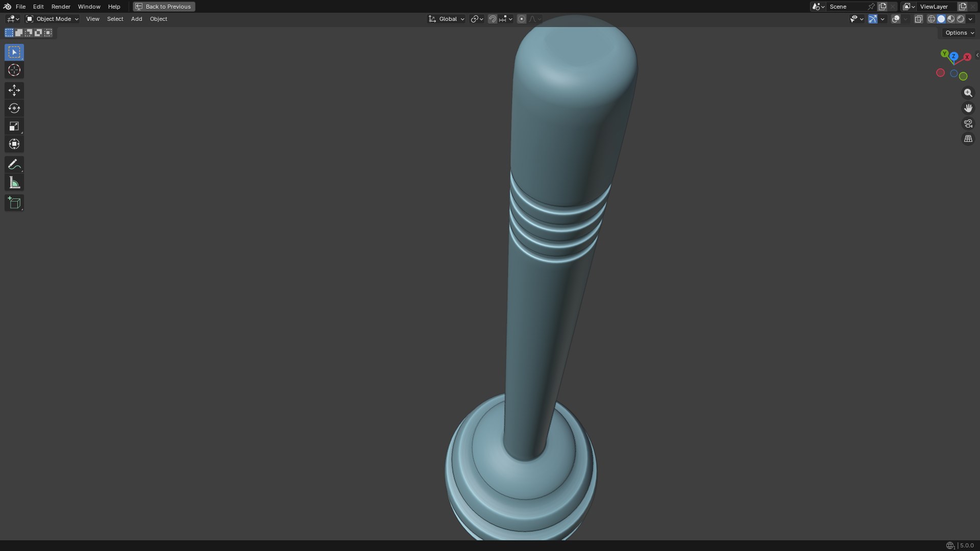Screen dimensions: 980x551
Task: Choose the Measure ruler tool
Action: tap(14, 183)
